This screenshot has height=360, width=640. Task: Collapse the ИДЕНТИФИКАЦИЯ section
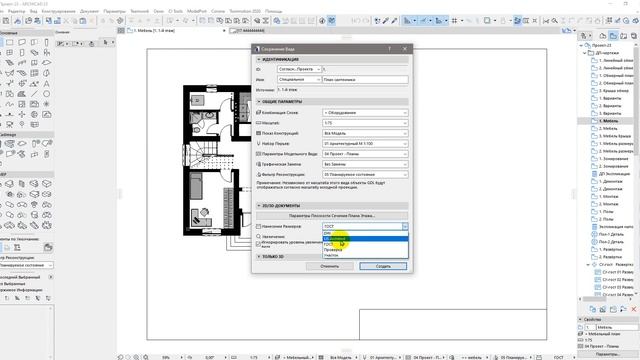point(259,60)
